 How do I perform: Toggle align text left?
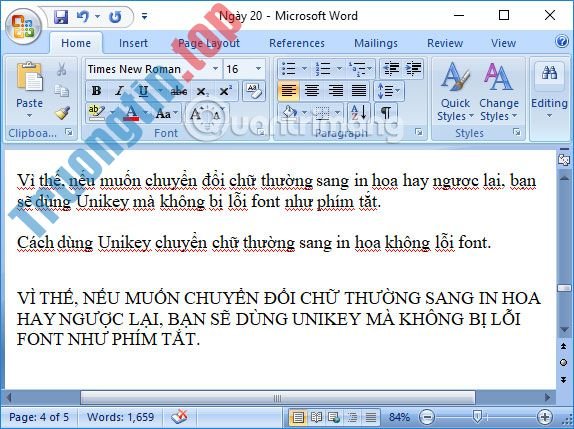289,90
